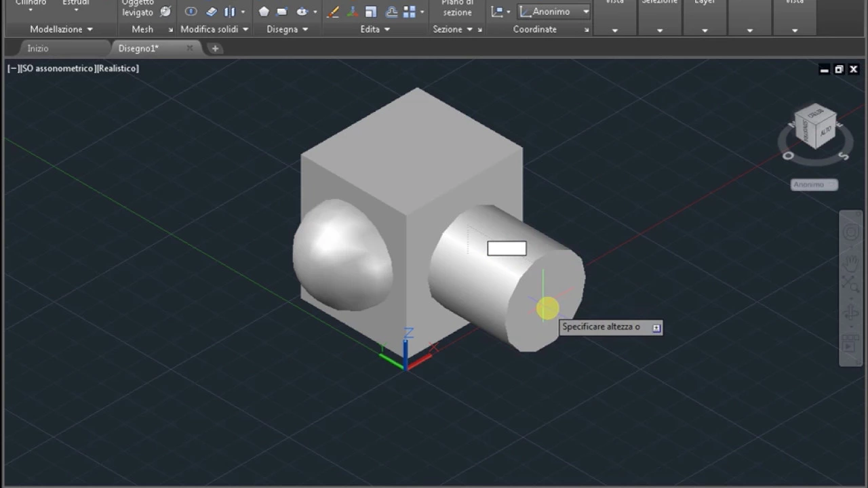Viewport: 868px width, 488px height.
Task: Click the rectangle icon in Disegna panel
Action: pyautogui.click(x=282, y=12)
